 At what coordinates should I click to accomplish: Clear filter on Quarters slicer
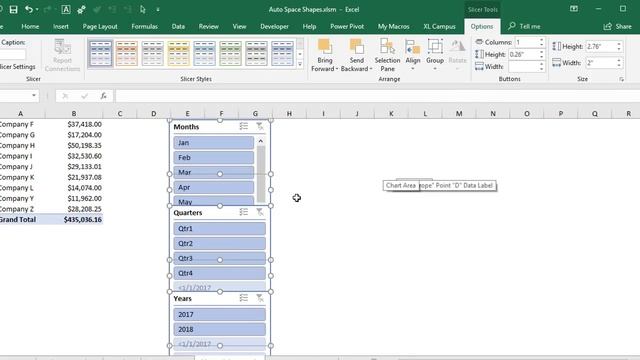(x=260, y=212)
